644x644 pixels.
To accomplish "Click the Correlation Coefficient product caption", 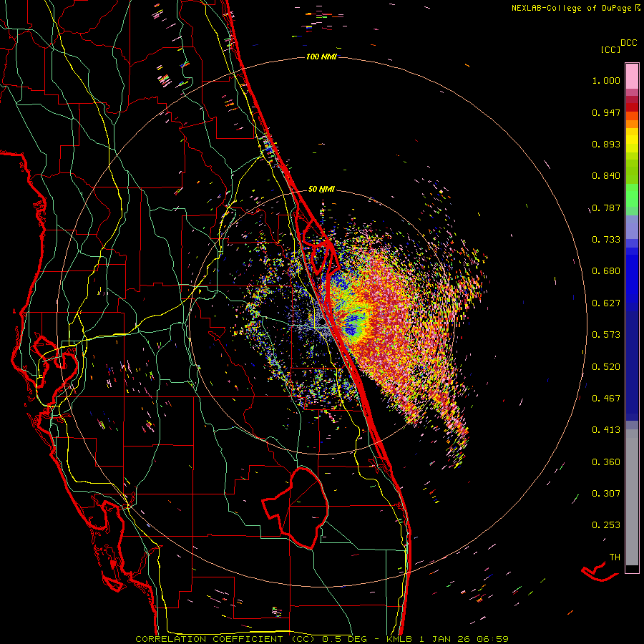I will click(322, 639).
